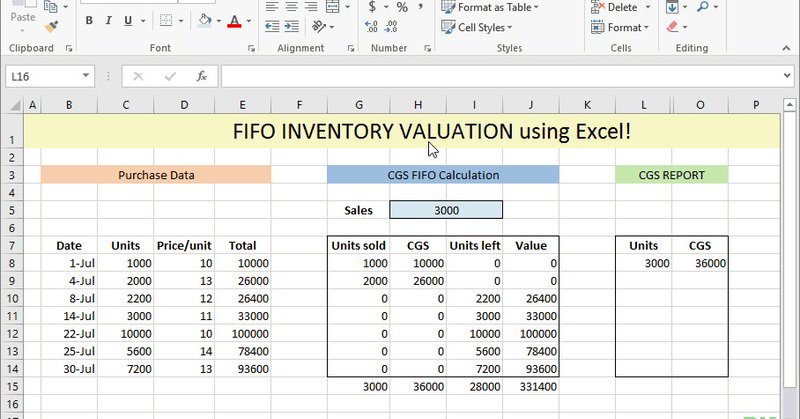The image size is (800, 419).
Task: Open the Delete cells dropdown arrow
Action: coord(648,7)
